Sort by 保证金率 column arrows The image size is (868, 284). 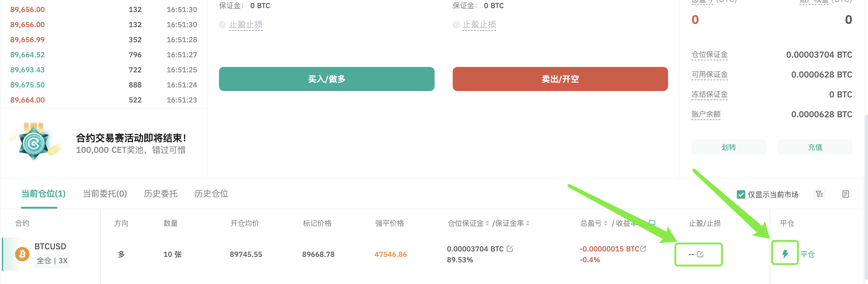(528, 223)
